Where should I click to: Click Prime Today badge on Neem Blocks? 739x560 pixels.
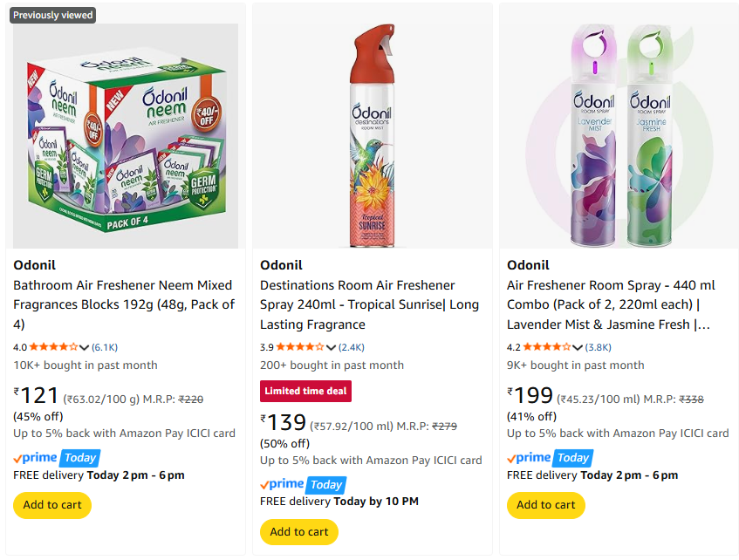57,457
